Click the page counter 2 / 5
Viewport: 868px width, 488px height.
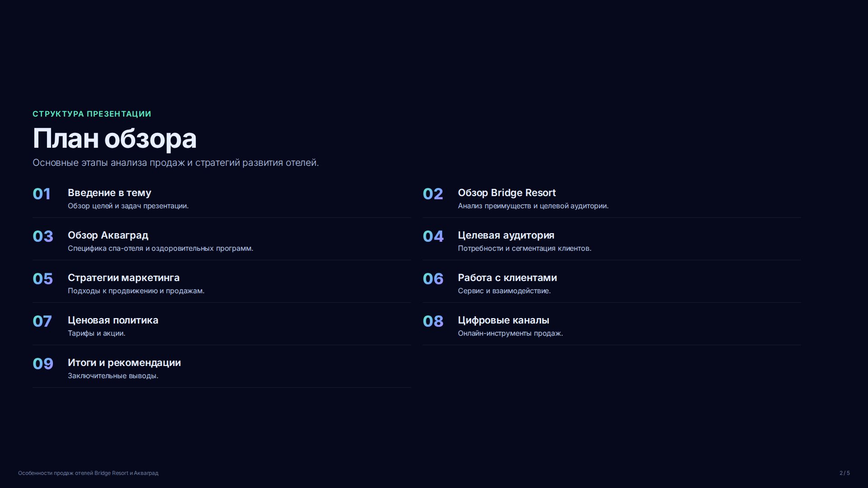click(844, 473)
